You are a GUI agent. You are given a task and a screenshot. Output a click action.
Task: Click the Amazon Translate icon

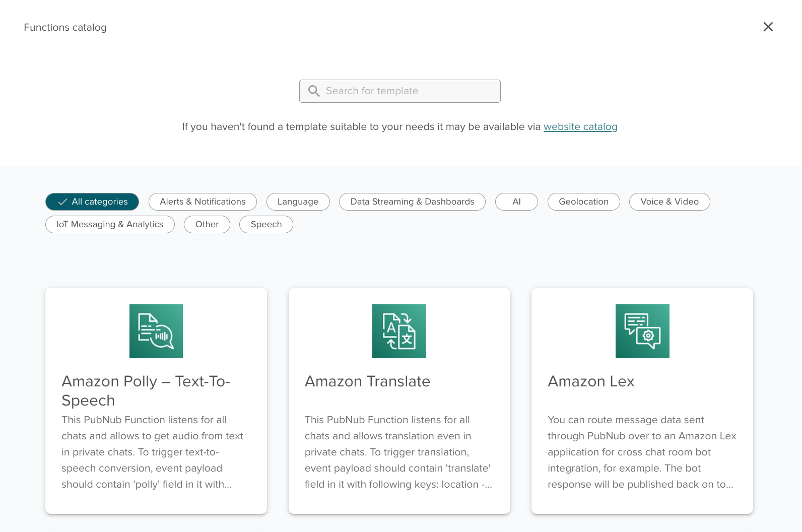pos(399,331)
